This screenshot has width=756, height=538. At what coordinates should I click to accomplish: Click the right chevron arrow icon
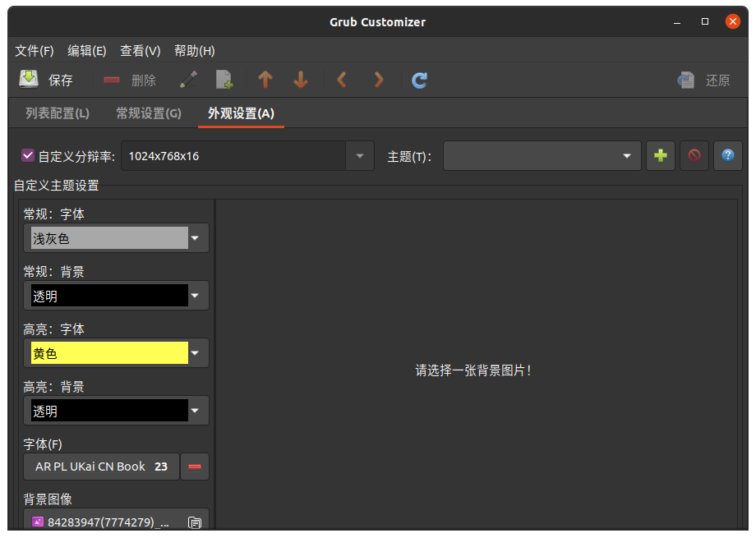(x=379, y=80)
